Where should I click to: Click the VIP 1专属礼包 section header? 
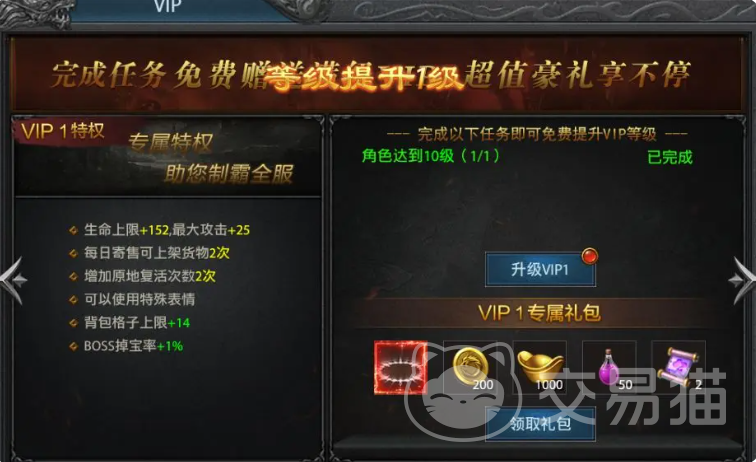[x=539, y=313]
